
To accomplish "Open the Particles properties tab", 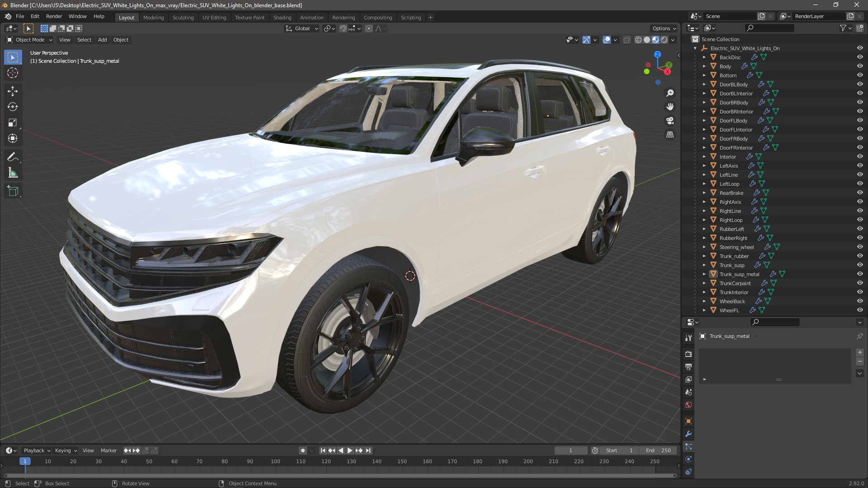I will click(x=689, y=446).
